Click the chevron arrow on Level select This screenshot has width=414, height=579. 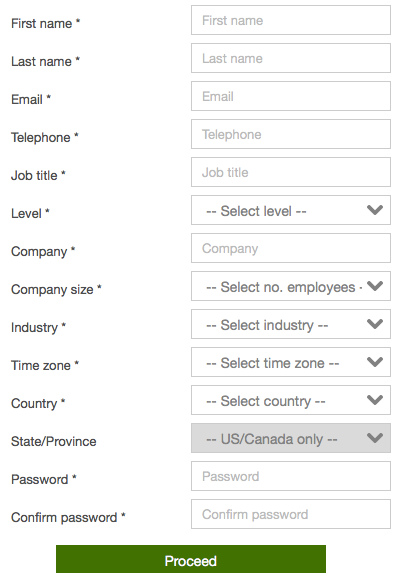[375, 210]
